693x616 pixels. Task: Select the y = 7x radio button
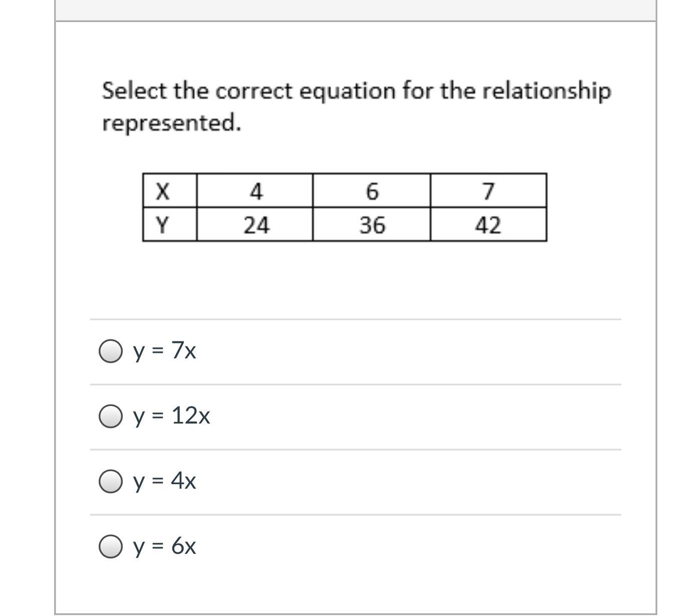click(x=110, y=351)
